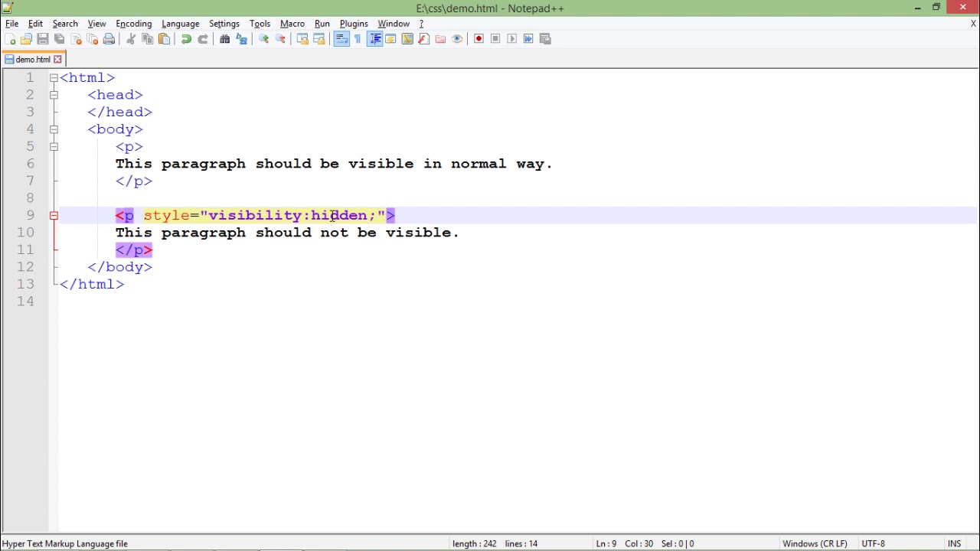This screenshot has width=980, height=551.
Task: Collapse body block at line 4
Action: point(54,129)
